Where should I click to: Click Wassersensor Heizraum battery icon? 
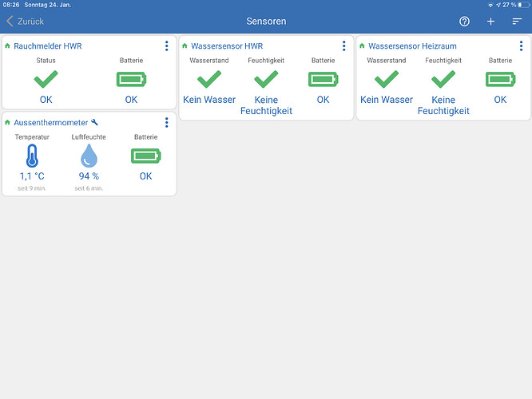(500, 80)
